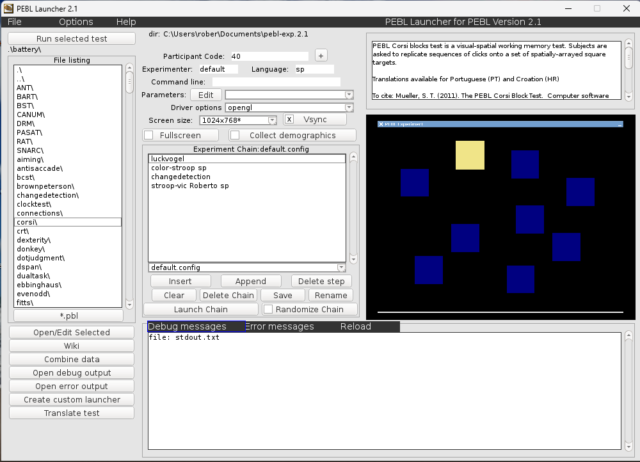Click Create custom launcher button
640x462 pixels.
[x=72, y=400]
